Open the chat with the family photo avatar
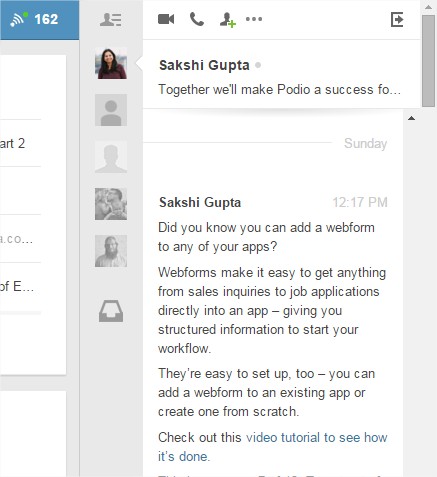The height and width of the screenshot is (477, 437). click(111, 204)
